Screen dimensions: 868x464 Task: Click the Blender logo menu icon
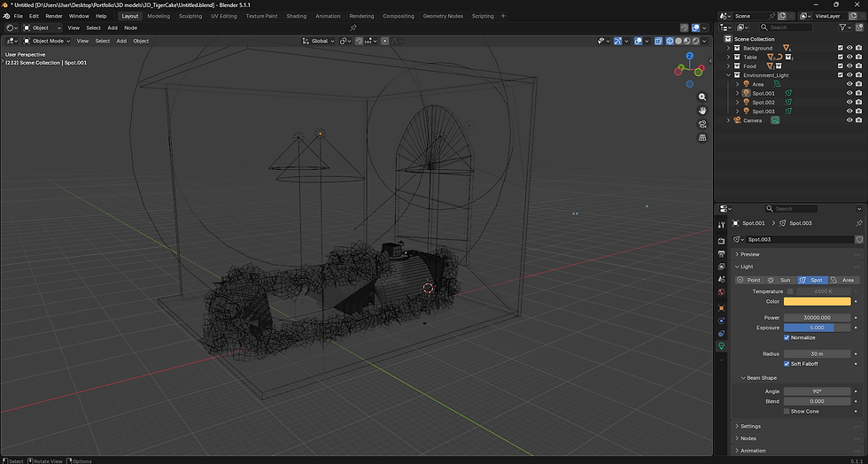tap(6, 16)
